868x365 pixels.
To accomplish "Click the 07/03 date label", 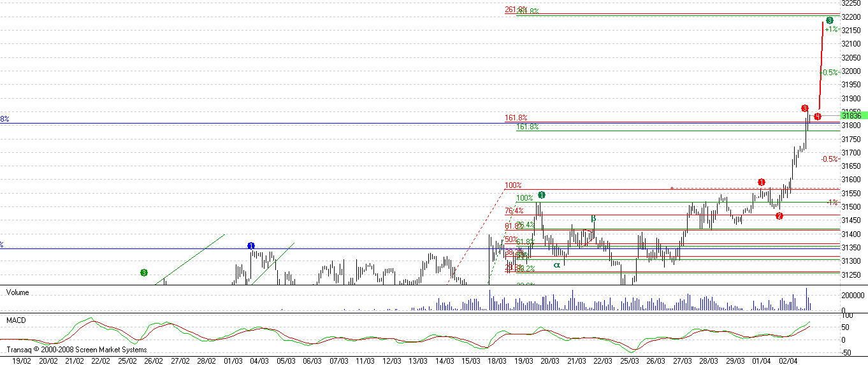I will coord(338,360).
